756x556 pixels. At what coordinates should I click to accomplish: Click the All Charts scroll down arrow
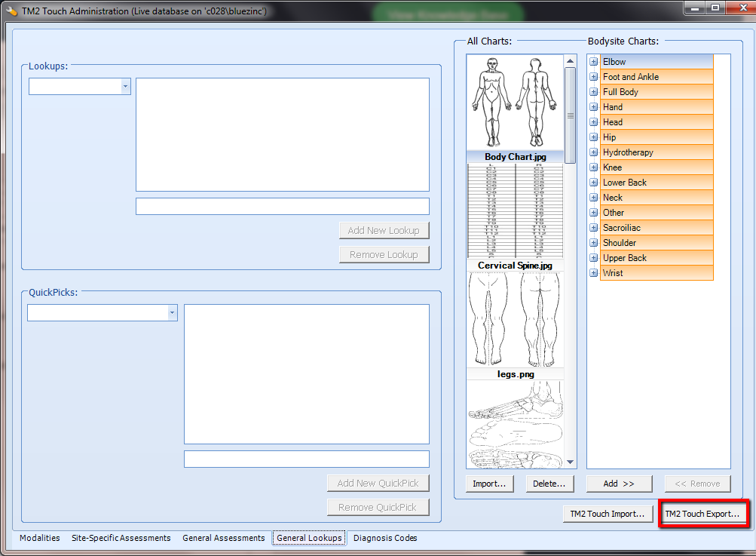(x=571, y=462)
